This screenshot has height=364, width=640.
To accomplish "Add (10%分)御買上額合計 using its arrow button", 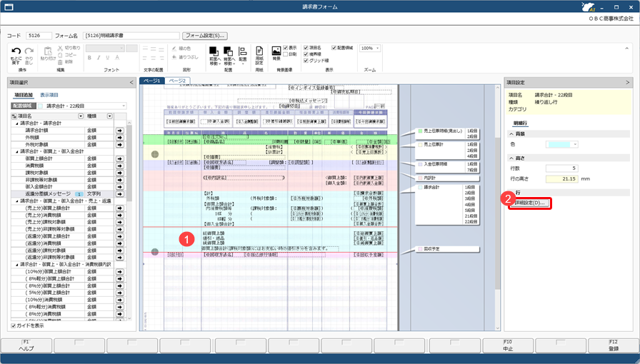I will tap(119, 271).
